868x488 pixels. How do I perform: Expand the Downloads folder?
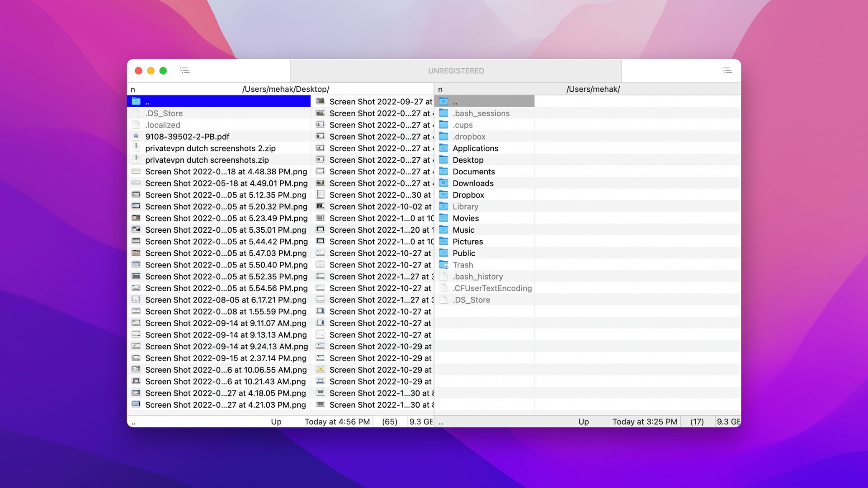click(x=473, y=183)
